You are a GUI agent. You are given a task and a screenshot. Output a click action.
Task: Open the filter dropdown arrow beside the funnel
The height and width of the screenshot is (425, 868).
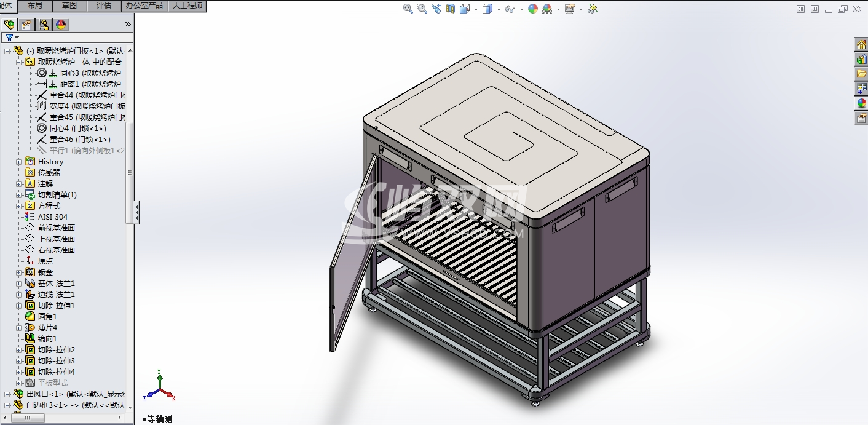click(17, 38)
